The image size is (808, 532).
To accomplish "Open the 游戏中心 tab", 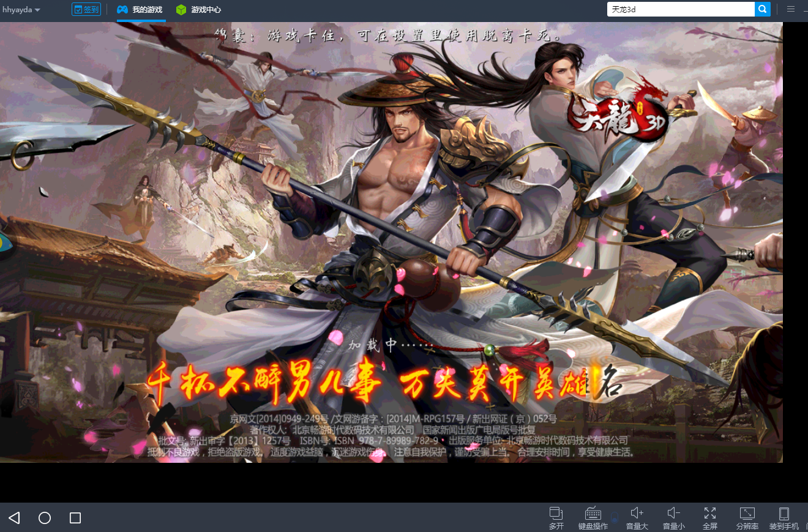I will 198,10.
